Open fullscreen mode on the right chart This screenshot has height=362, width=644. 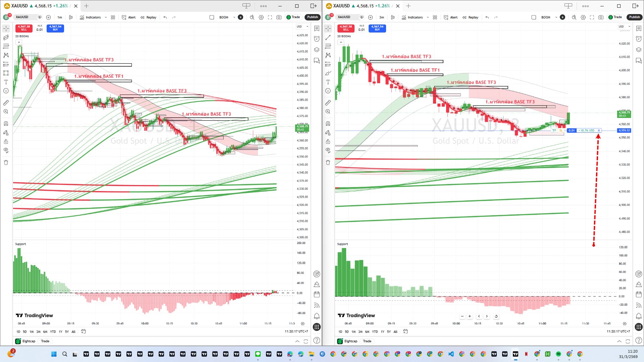pos(592,17)
